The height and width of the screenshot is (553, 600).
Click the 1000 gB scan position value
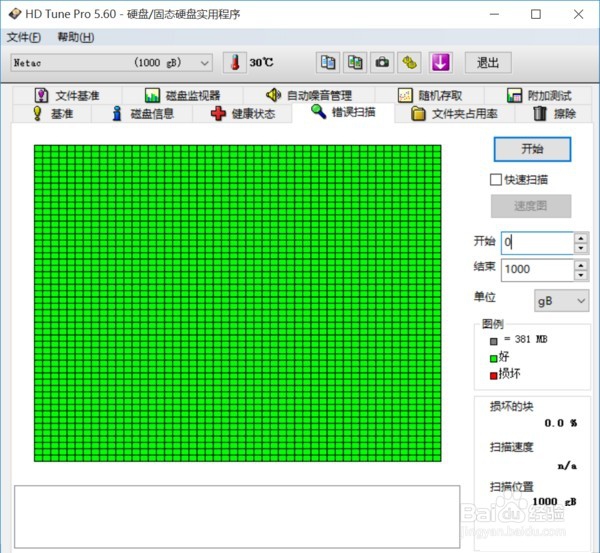coord(554,501)
